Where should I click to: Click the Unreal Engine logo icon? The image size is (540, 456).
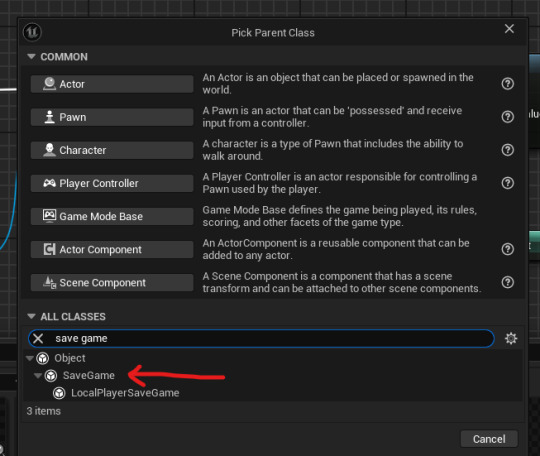coord(32,32)
